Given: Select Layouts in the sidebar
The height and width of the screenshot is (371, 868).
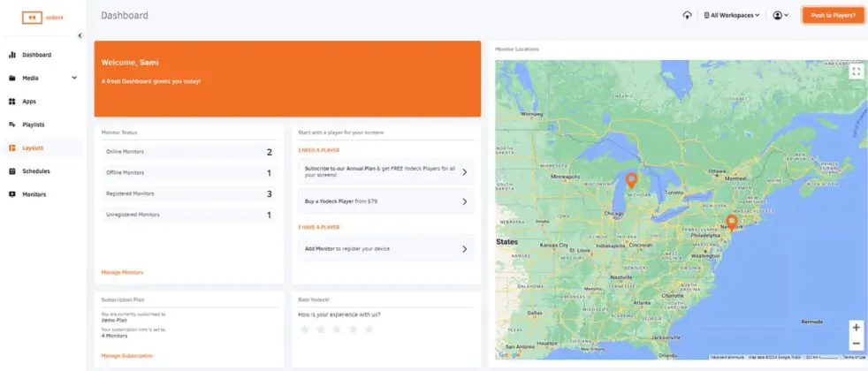Looking at the screenshot, I should tap(33, 148).
